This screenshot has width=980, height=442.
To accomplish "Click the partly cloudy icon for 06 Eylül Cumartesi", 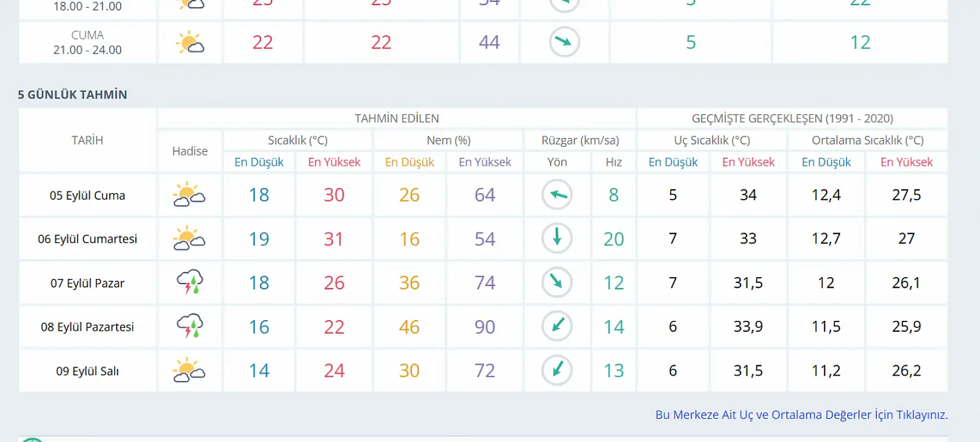I will [189, 238].
